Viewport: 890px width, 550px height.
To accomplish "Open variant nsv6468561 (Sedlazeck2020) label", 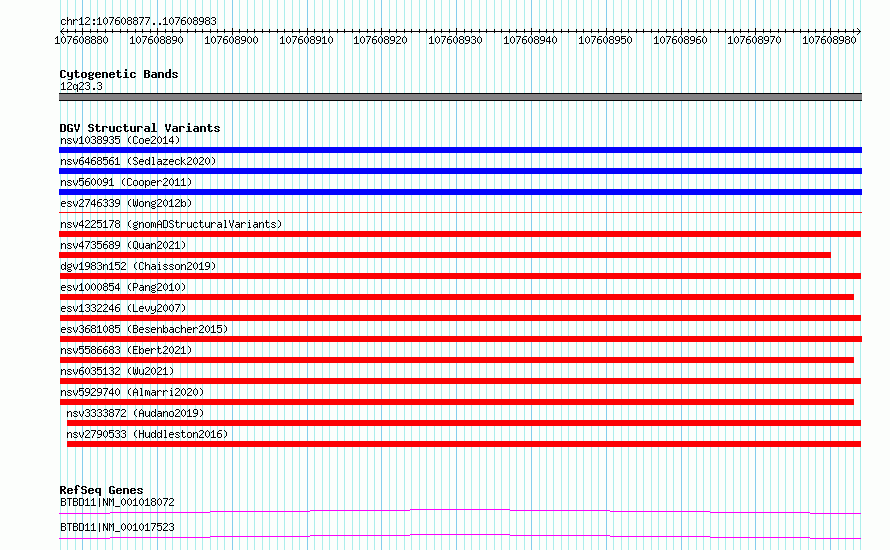I will [138, 161].
